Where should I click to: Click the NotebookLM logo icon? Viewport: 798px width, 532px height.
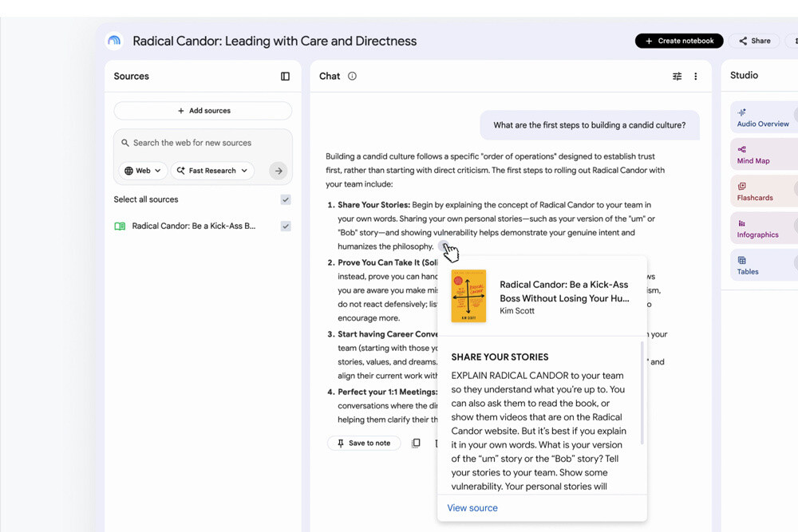114,41
